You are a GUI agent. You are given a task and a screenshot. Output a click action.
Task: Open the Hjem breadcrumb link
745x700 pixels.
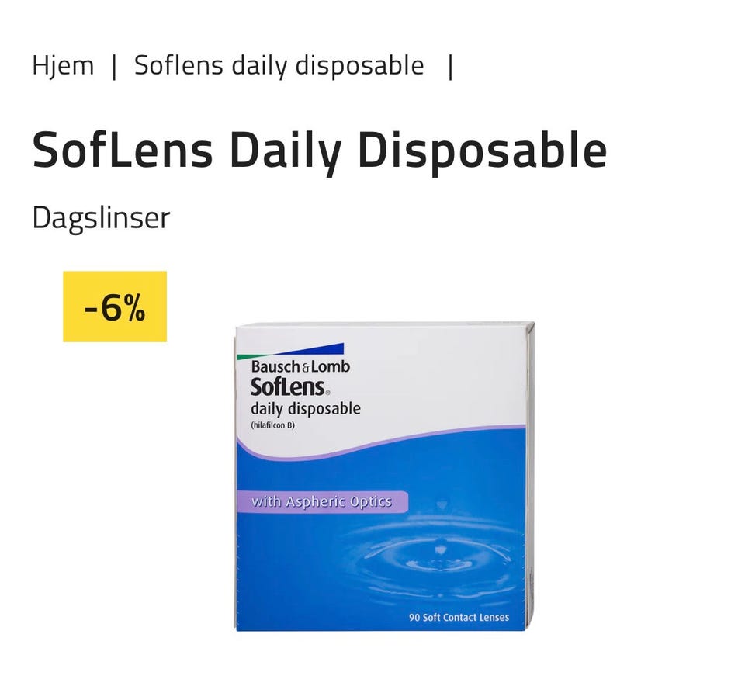coord(63,65)
